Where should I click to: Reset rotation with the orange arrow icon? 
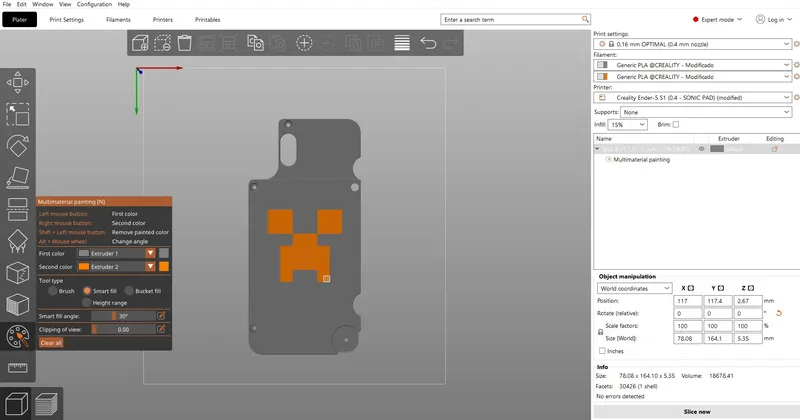click(778, 313)
